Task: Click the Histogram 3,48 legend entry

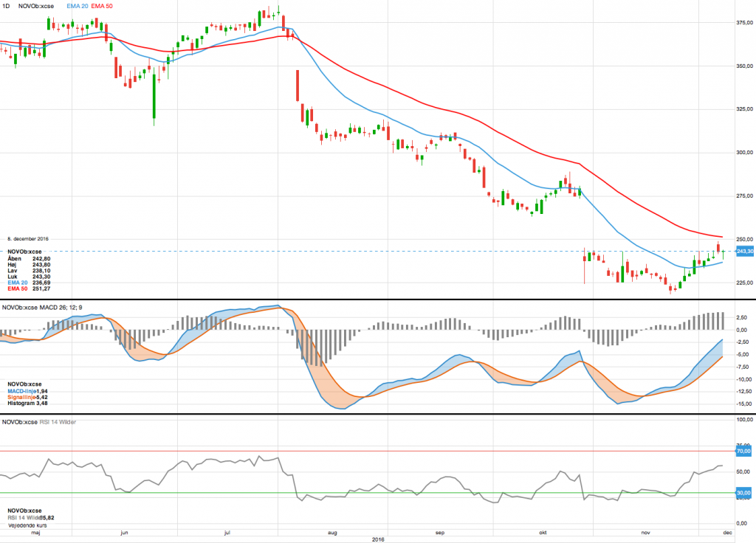Action: pyautogui.click(x=27, y=404)
